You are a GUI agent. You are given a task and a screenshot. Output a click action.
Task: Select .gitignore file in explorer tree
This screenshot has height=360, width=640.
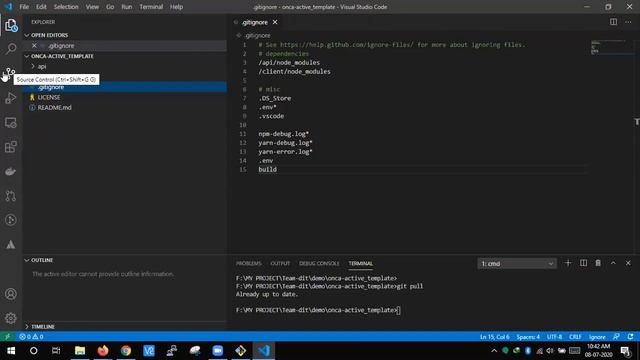point(125,87)
